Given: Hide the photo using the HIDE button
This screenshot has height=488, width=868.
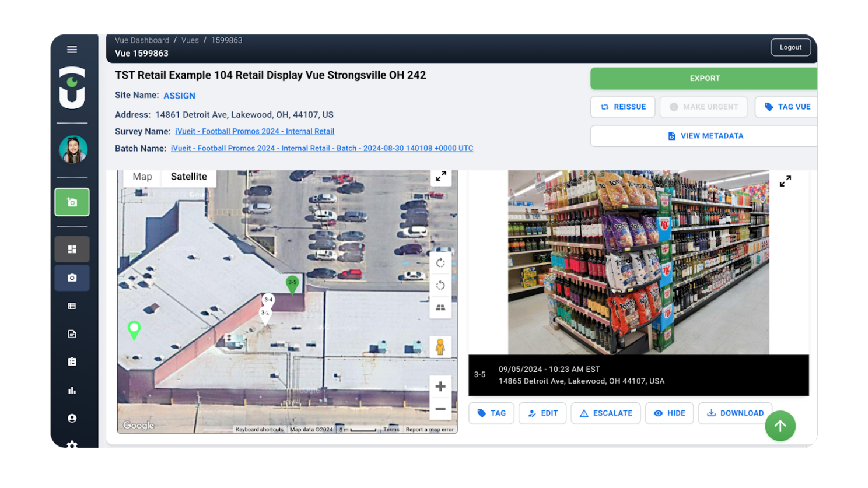Looking at the screenshot, I should click(x=669, y=413).
